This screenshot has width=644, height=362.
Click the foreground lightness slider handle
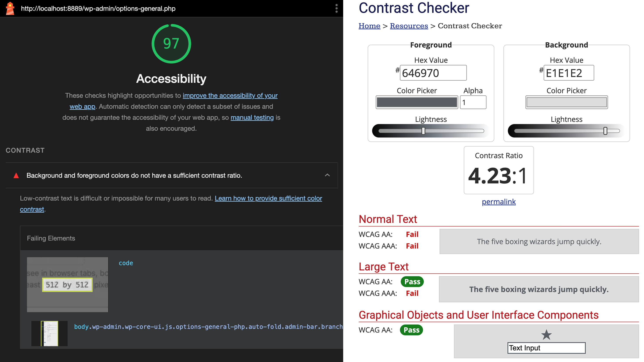click(x=423, y=131)
